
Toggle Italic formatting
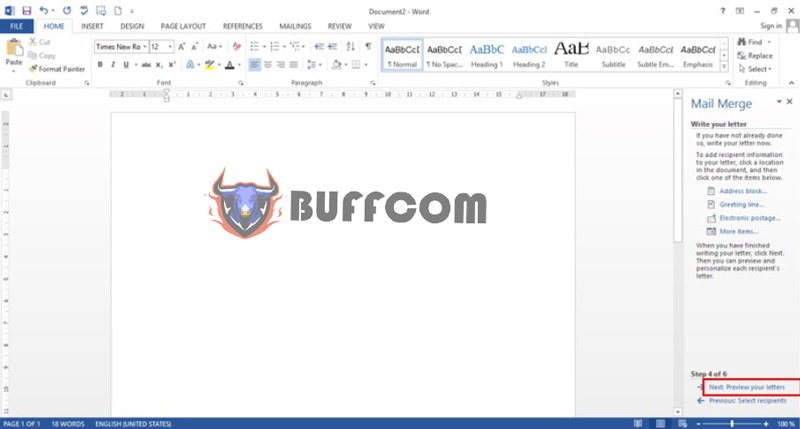tap(113, 65)
